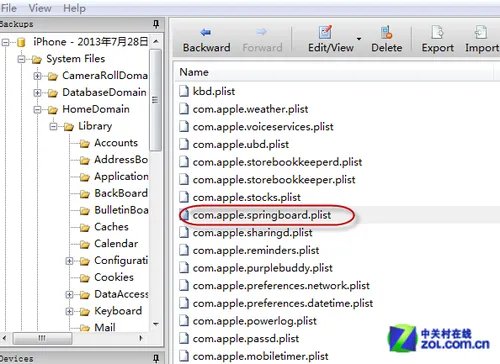
Task: Expand the Keyboard folder node
Action: 69,311
